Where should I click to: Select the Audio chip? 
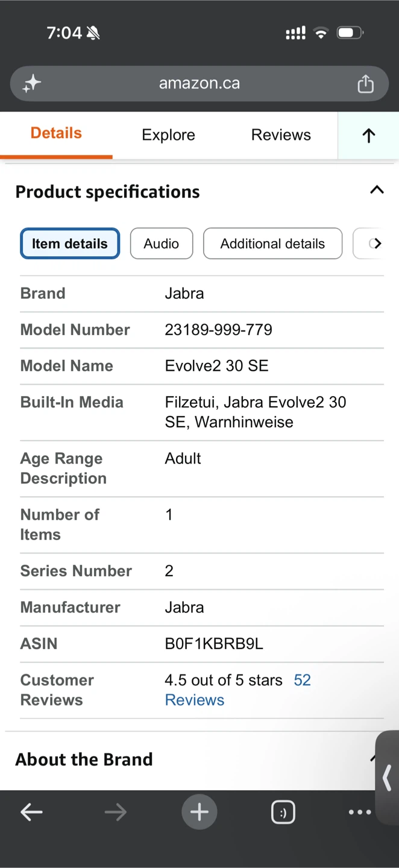click(162, 244)
